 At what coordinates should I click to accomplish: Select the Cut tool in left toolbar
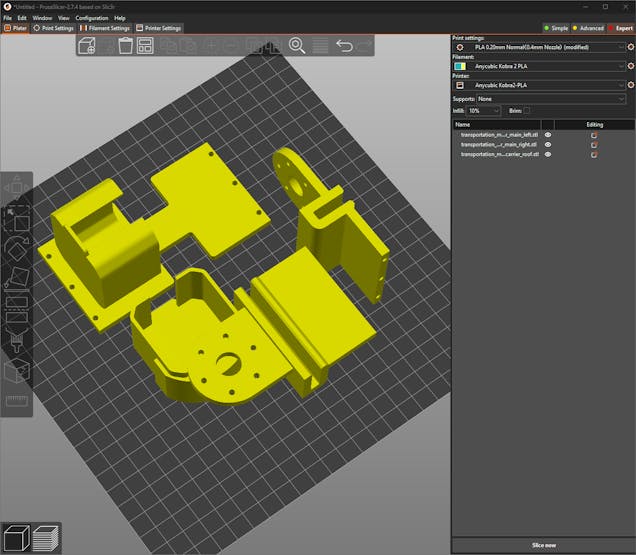tap(17, 309)
